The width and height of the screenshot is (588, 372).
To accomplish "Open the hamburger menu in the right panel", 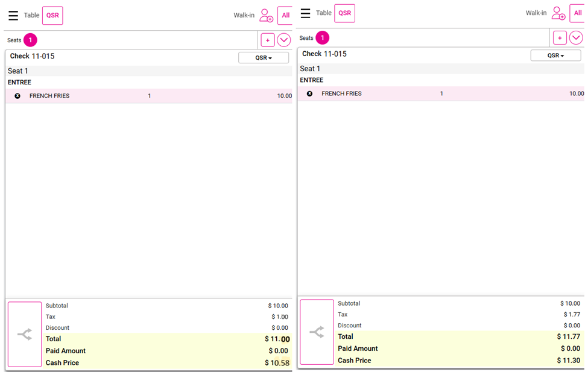I will pyautogui.click(x=305, y=13).
